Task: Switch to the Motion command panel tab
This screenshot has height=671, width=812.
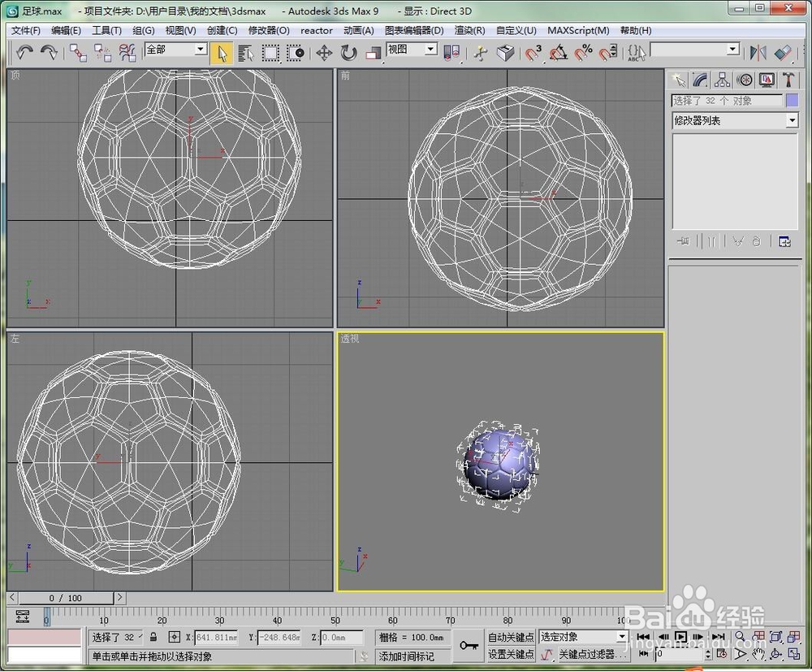Action: point(745,80)
